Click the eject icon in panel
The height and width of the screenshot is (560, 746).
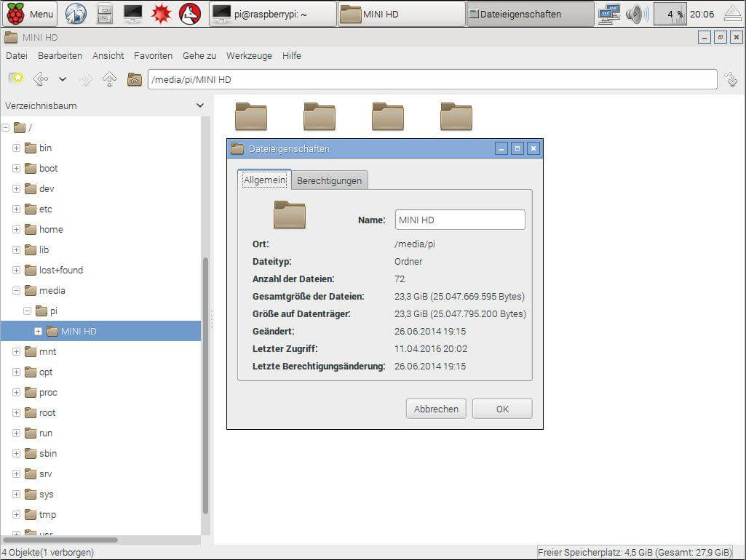click(x=732, y=14)
